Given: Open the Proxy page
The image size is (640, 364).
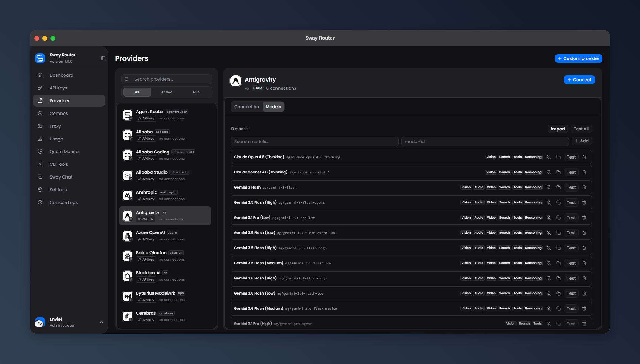Looking at the screenshot, I should (x=69, y=126).
